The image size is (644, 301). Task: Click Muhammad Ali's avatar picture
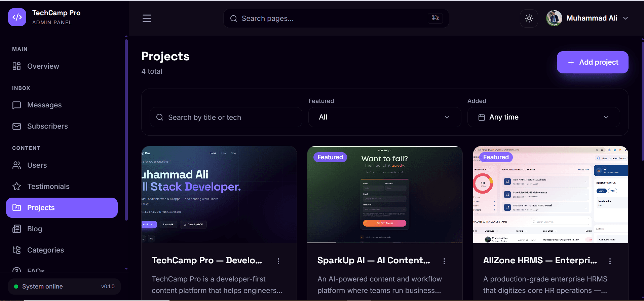[554, 18]
